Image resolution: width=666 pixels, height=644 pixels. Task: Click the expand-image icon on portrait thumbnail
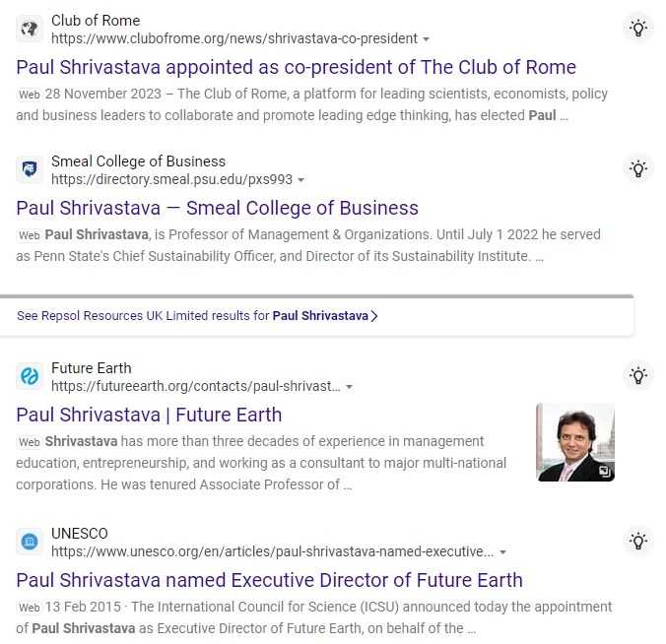tap(604, 472)
